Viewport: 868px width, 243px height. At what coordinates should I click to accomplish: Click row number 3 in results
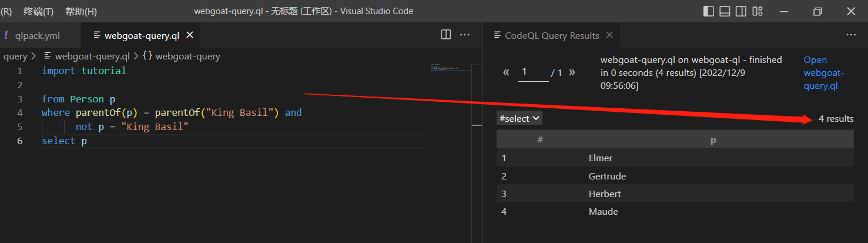point(504,194)
